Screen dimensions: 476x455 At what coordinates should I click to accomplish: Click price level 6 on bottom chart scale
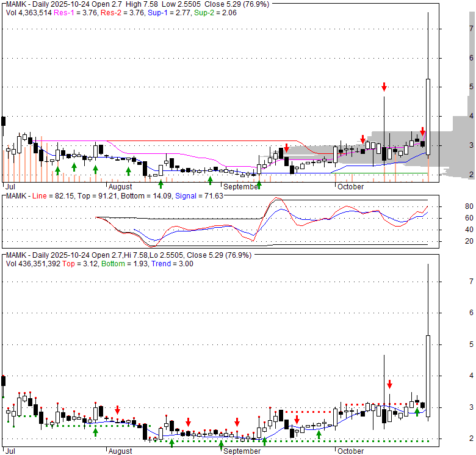coord(471,313)
